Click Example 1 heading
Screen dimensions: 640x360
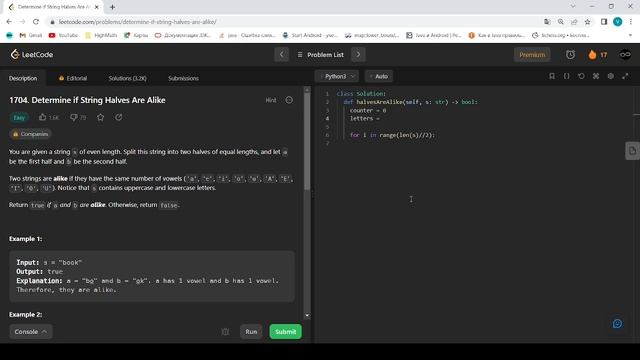(x=25, y=239)
